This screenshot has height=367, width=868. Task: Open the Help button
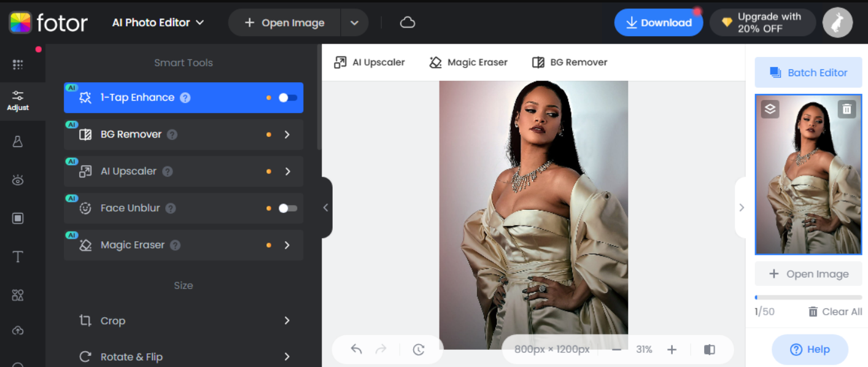(810, 349)
